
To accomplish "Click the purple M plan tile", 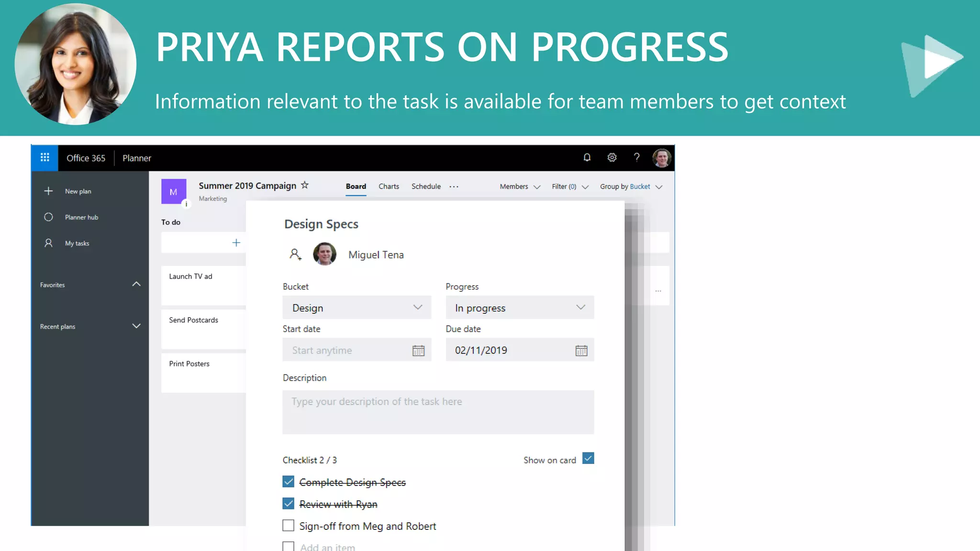I will pyautogui.click(x=174, y=191).
